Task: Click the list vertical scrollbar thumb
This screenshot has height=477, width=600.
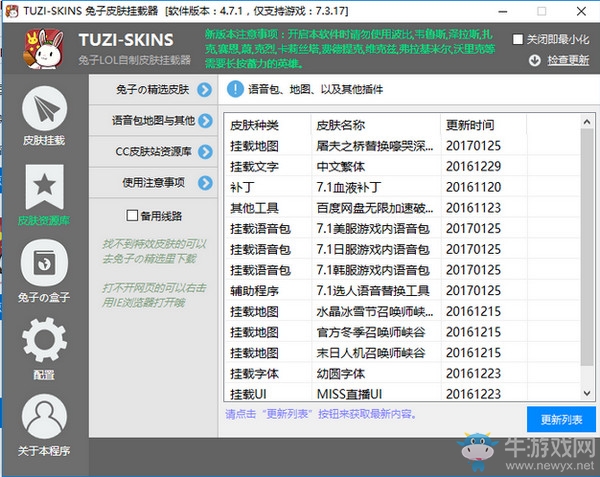Action: 587,247
